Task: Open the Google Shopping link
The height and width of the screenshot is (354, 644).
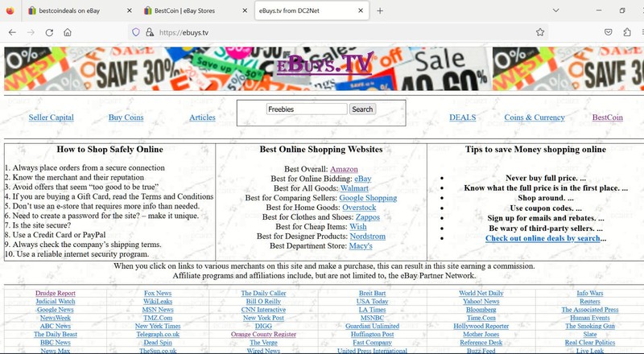Action: click(x=368, y=198)
